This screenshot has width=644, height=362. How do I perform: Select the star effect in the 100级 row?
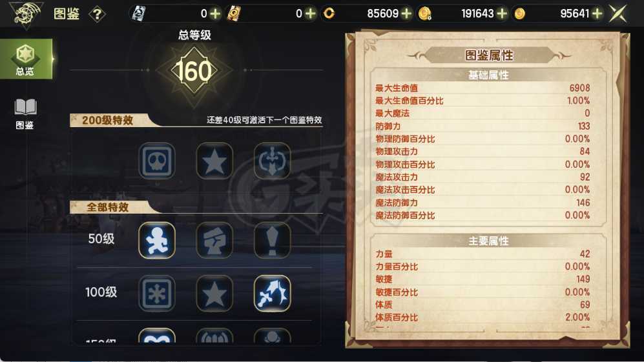pos(214,293)
